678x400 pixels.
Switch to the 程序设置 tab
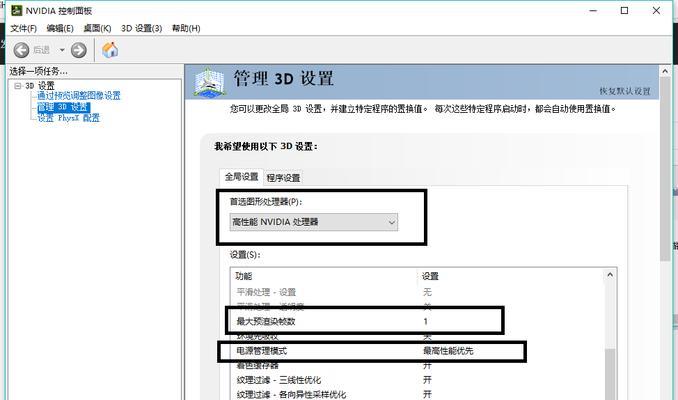point(283,178)
